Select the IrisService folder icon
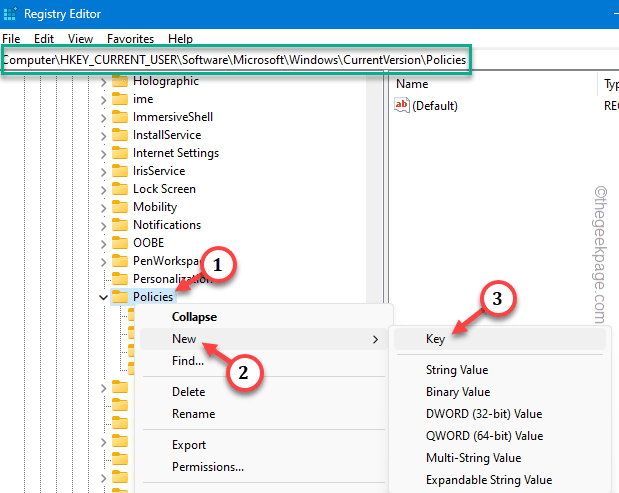This screenshot has width=619, height=493. [120, 171]
